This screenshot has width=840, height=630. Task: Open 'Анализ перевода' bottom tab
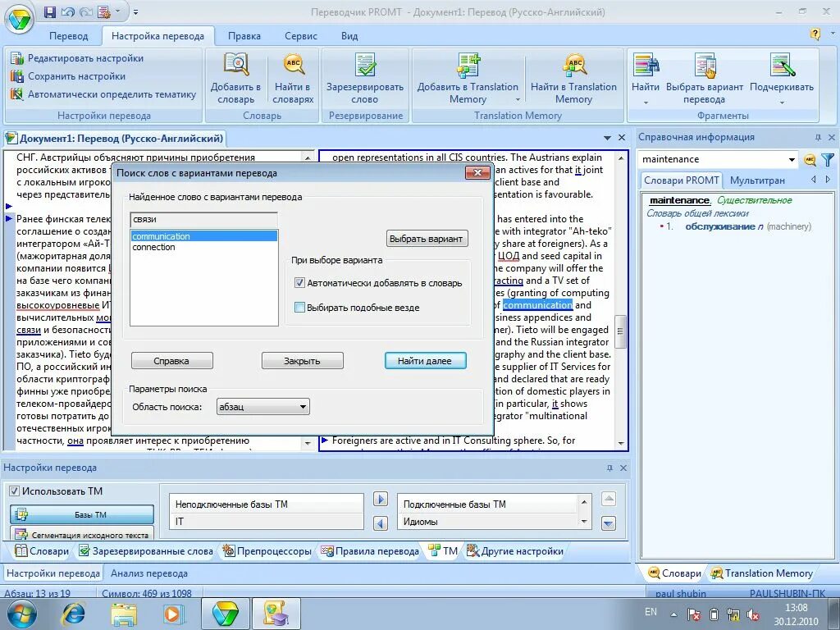click(x=149, y=573)
